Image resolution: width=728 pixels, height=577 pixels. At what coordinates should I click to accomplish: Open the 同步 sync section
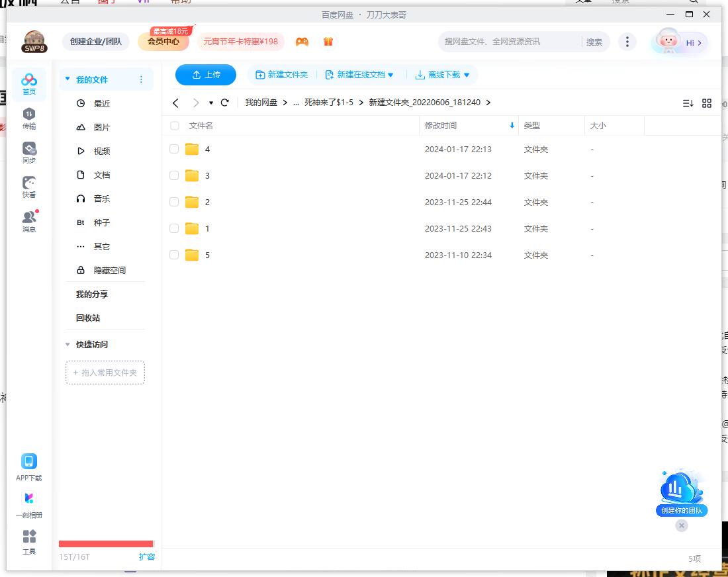click(28, 153)
